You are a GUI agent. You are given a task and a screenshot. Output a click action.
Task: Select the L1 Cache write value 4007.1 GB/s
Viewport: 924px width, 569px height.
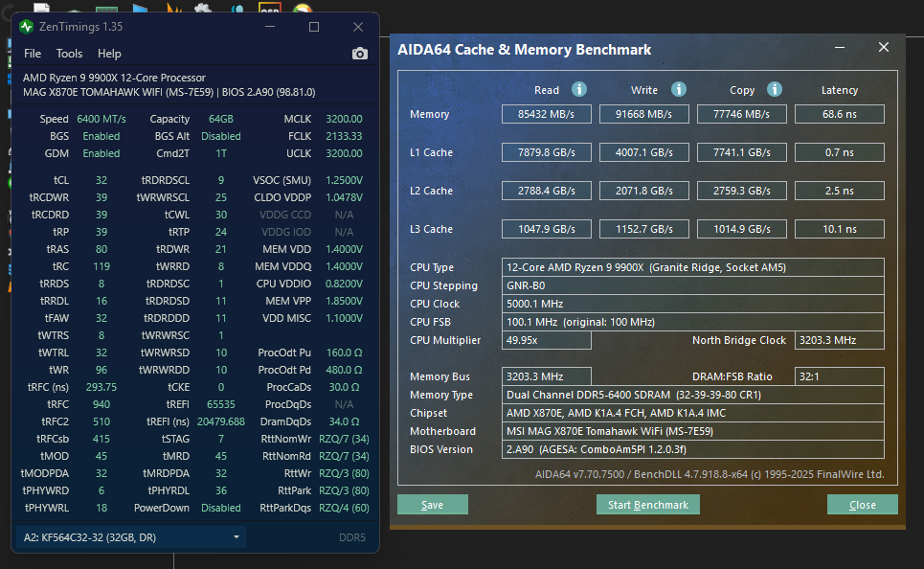click(x=644, y=152)
